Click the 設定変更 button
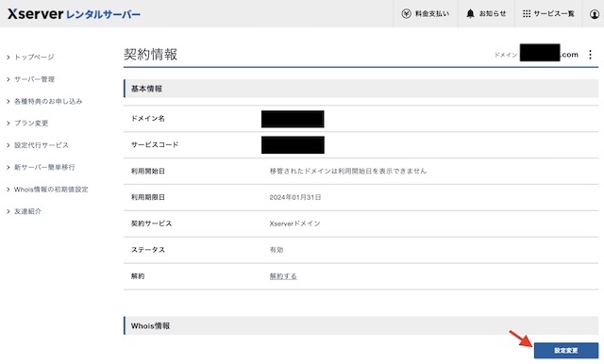 click(x=566, y=351)
